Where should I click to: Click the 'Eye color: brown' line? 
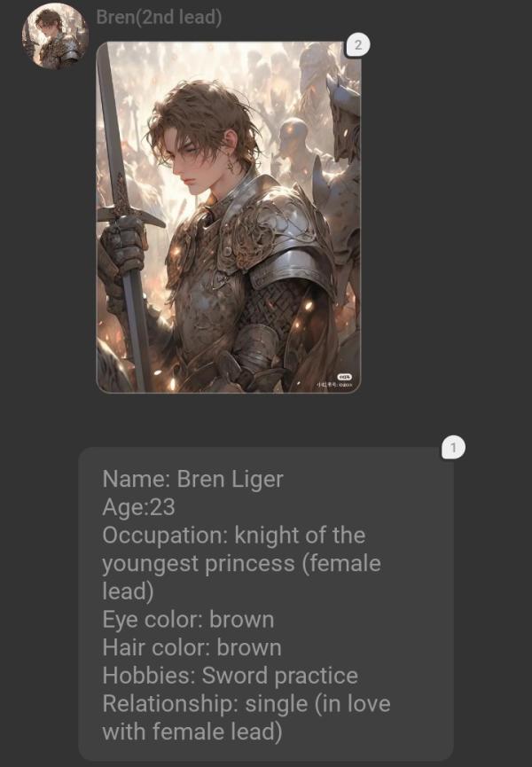[188, 620]
